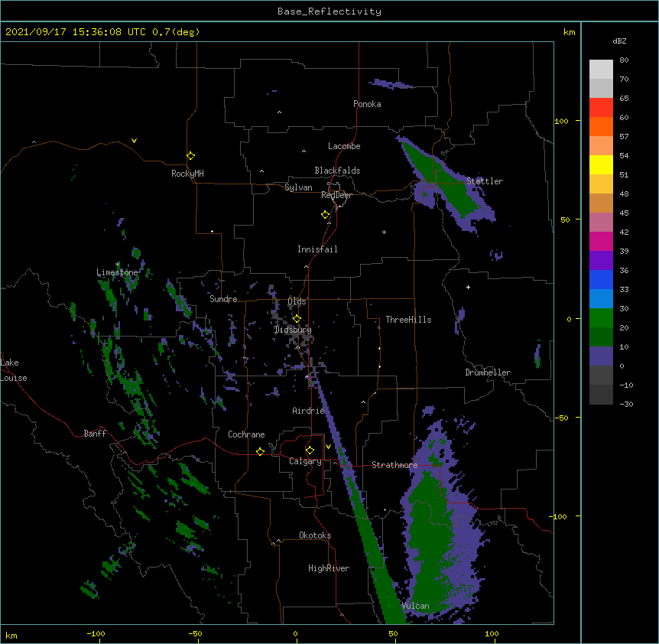Click the Strathmore label
This screenshot has height=644, width=659.
pos(394,465)
